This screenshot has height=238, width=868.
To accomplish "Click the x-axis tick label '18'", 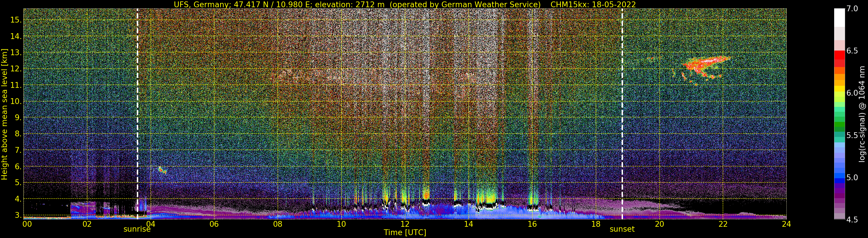I will 596,224.
